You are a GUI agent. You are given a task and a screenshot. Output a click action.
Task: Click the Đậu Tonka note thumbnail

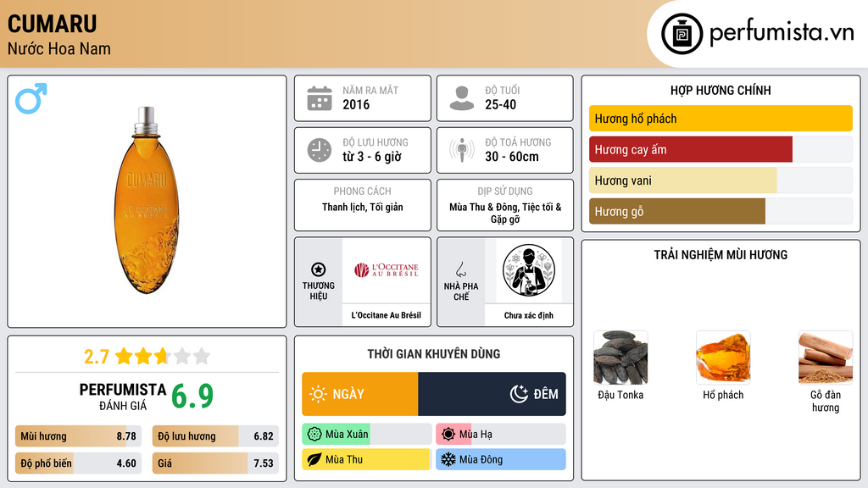coord(620,358)
